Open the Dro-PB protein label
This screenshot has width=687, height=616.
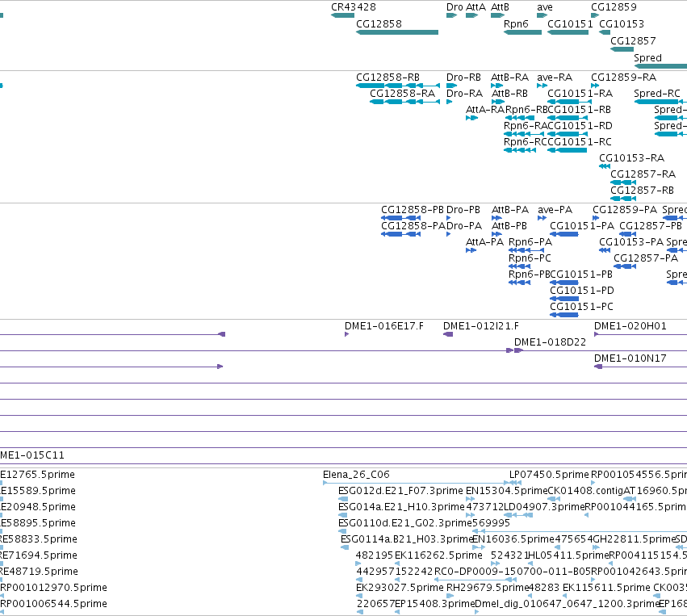pyautogui.click(x=463, y=210)
